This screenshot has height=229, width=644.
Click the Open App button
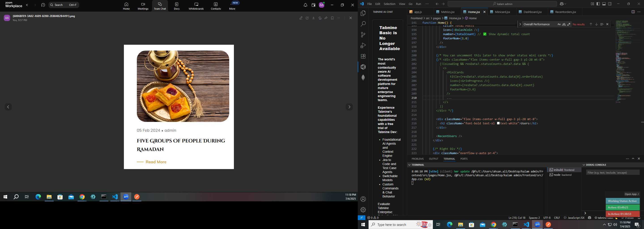(x=632, y=194)
